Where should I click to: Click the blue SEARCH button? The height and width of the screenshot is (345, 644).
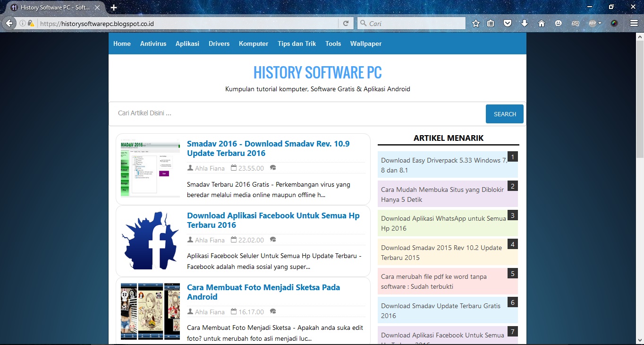(x=505, y=114)
